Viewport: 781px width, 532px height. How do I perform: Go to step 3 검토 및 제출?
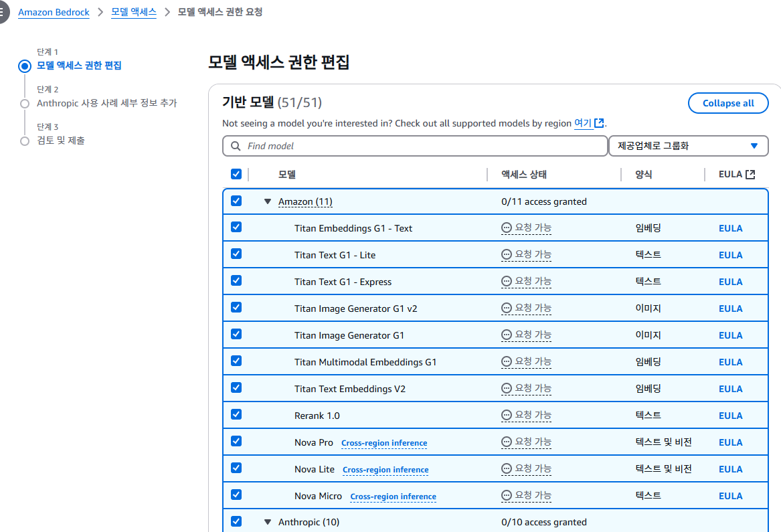pyautogui.click(x=61, y=141)
